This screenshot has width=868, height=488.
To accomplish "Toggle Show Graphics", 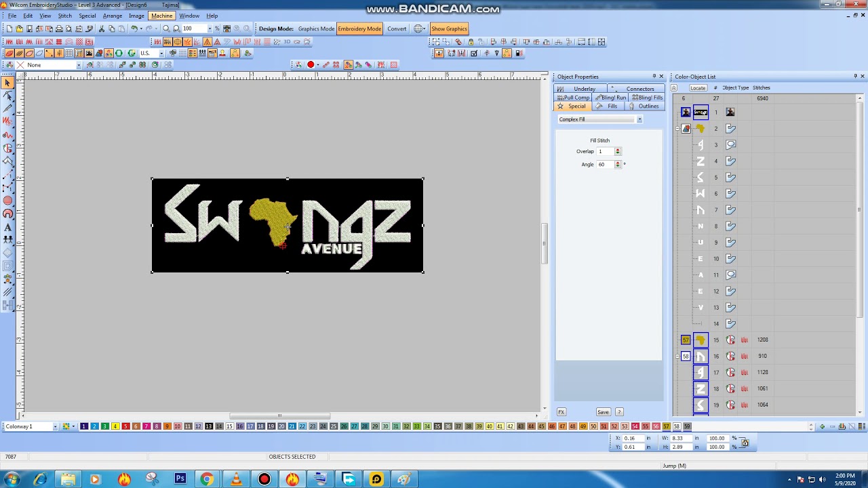I will 449,28.
